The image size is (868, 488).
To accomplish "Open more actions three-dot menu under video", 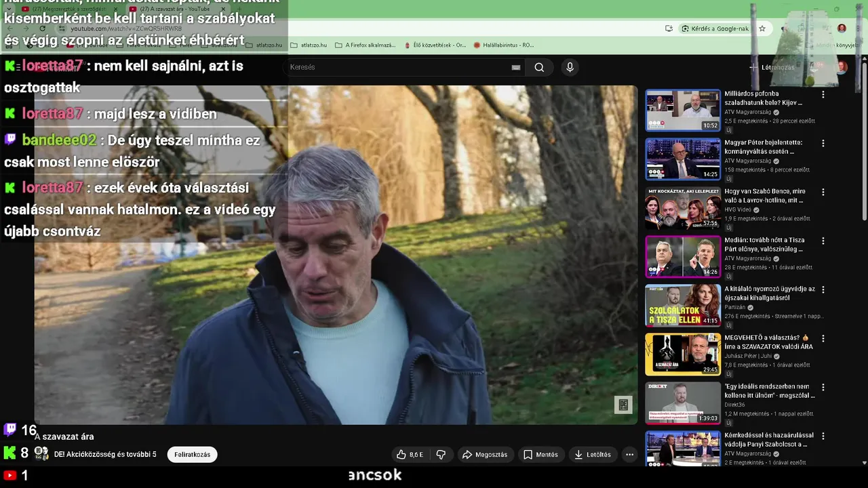I will pos(629,455).
